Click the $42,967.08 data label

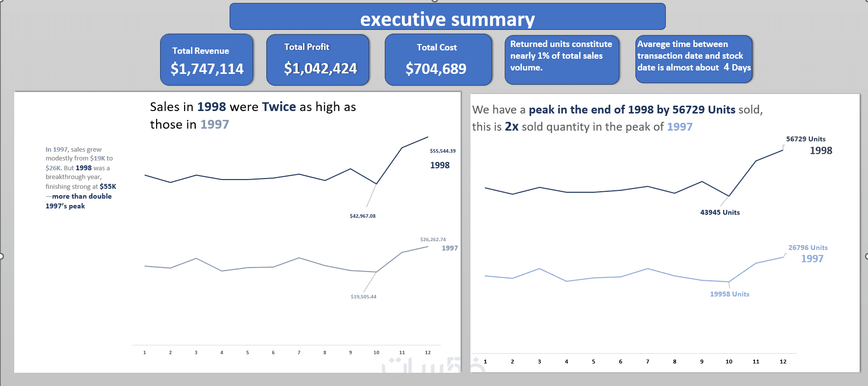(363, 216)
